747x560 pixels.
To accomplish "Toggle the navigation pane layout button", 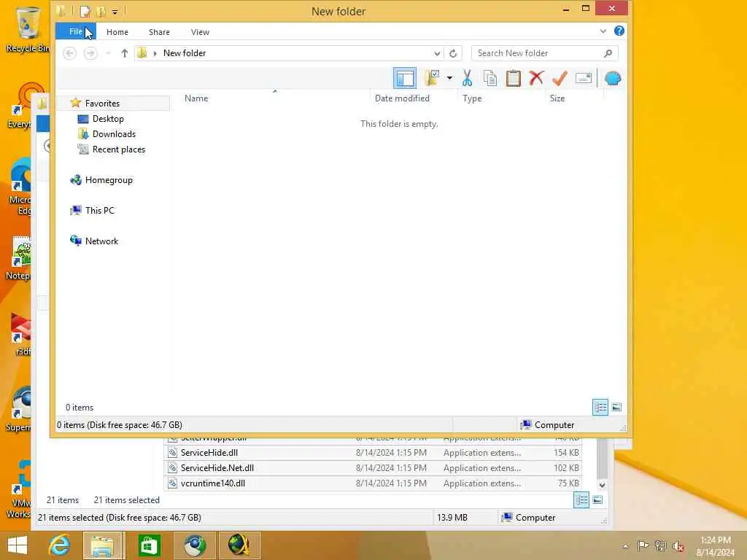I will [404, 78].
